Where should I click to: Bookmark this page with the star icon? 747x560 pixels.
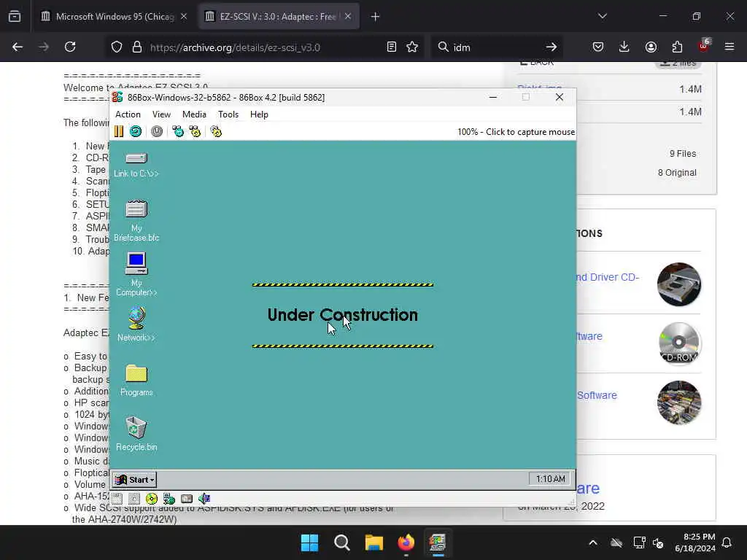(x=412, y=47)
